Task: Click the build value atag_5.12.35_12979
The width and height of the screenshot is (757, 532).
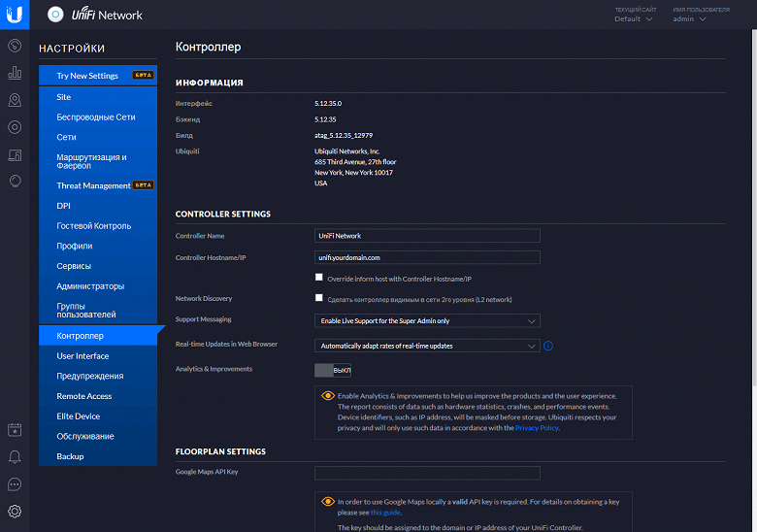Action: coord(344,135)
